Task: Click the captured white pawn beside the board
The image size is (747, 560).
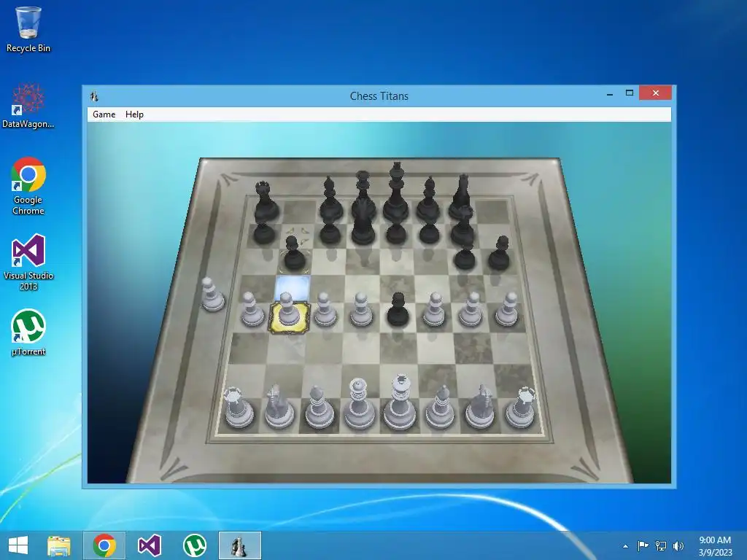Action: click(212, 295)
